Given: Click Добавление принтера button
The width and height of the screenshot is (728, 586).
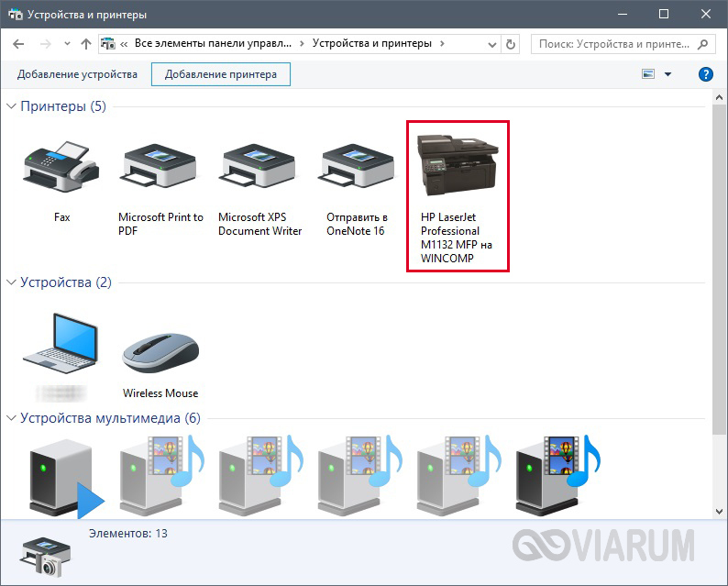Looking at the screenshot, I should [220, 74].
